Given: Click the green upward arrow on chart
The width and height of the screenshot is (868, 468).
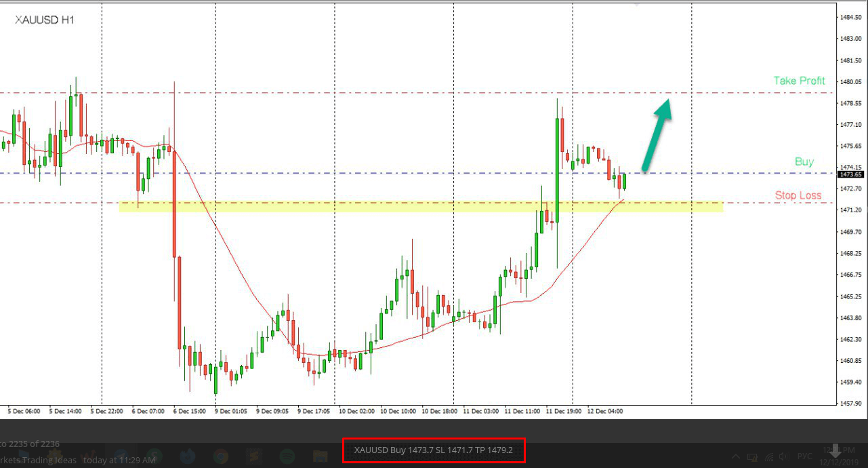Looking at the screenshot, I should pyautogui.click(x=656, y=136).
